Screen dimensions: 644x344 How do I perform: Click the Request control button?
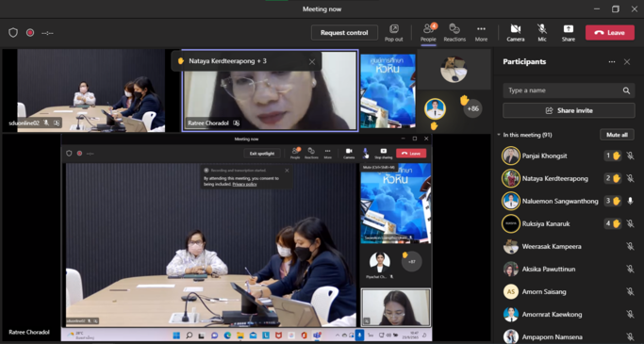[x=344, y=32]
